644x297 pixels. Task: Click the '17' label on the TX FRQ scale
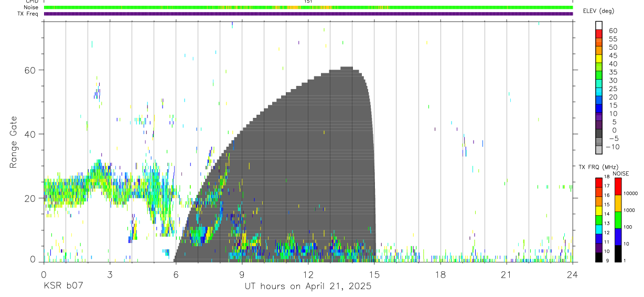click(x=606, y=186)
